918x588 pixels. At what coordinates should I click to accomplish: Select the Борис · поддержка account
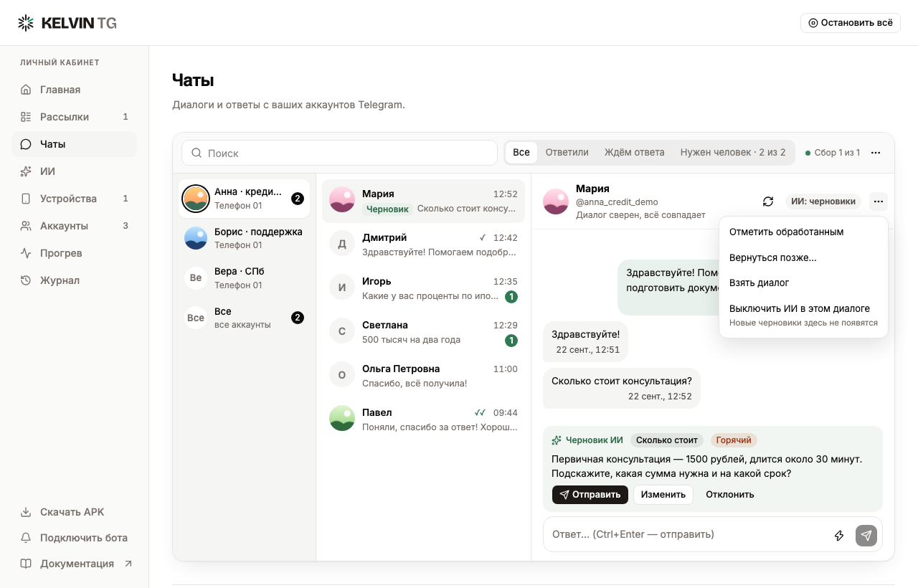pyautogui.click(x=244, y=238)
